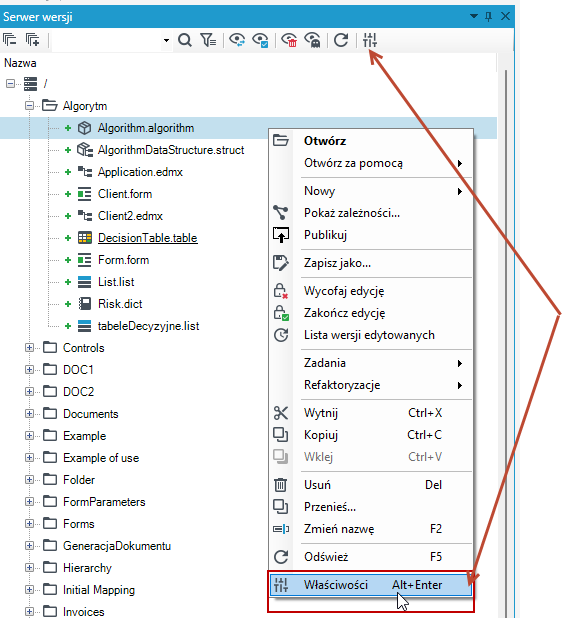The image size is (575, 618).
Task: Choose Usuń in context menu
Action: tap(370, 485)
